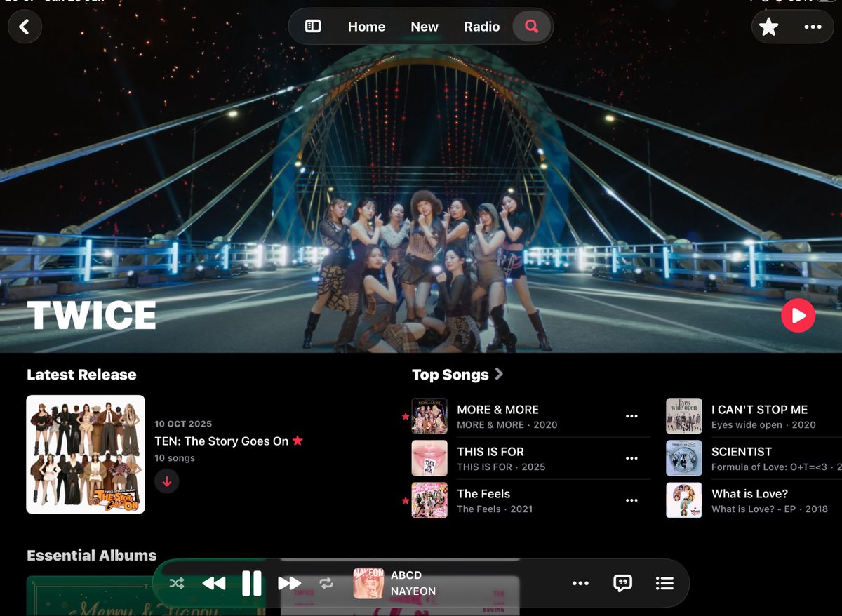Click MORE & MORE album artwork
The height and width of the screenshot is (616, 842).
pos(429,416)
